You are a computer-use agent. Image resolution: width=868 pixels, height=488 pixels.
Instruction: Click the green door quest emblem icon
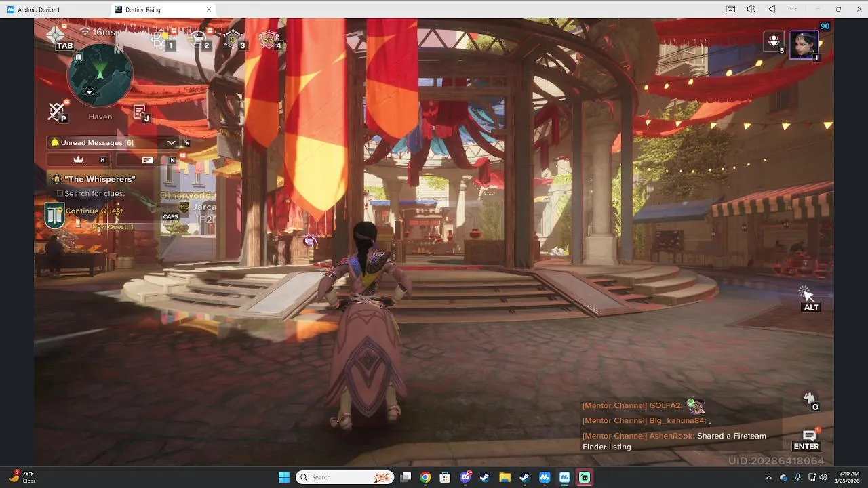(x=55, y=215)
